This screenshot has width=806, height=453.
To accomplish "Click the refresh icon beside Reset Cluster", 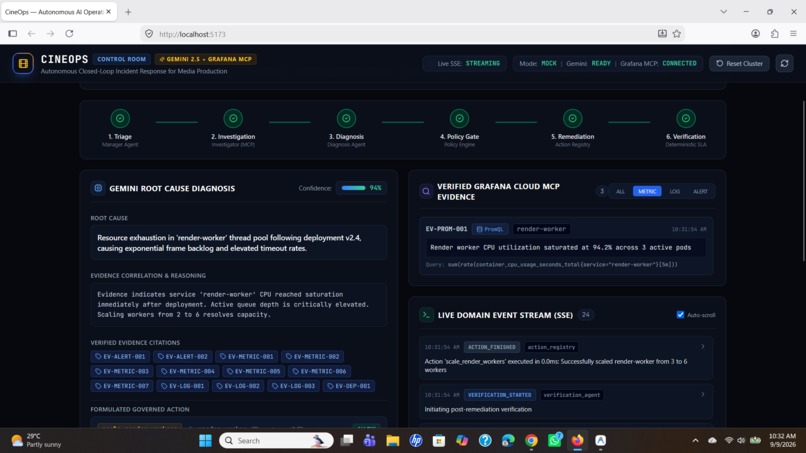I will 784,63.
